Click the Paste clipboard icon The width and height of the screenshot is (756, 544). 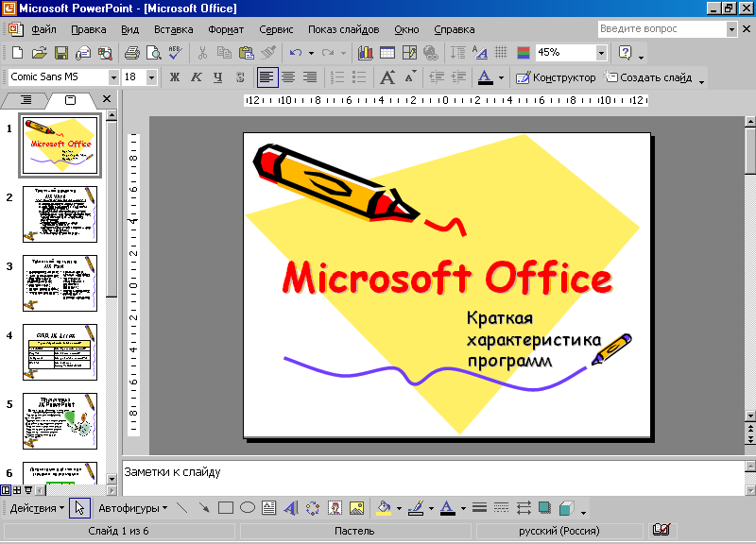point(247,53)
